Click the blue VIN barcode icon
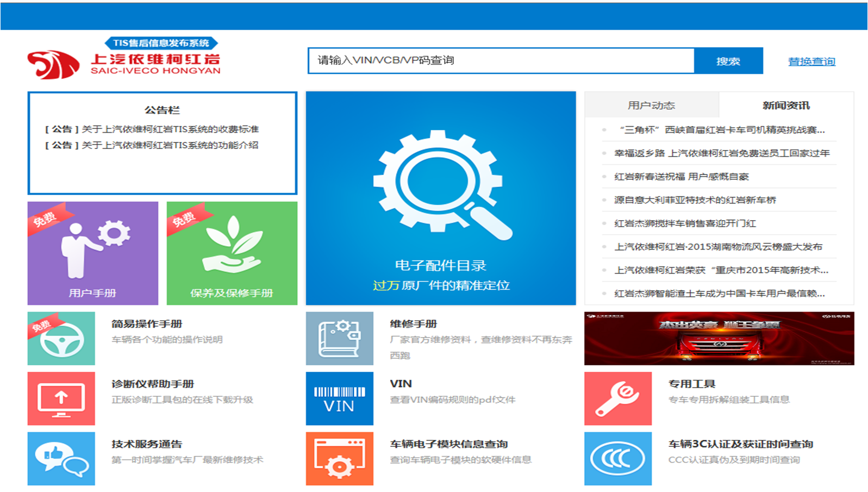 pos(339,398)
